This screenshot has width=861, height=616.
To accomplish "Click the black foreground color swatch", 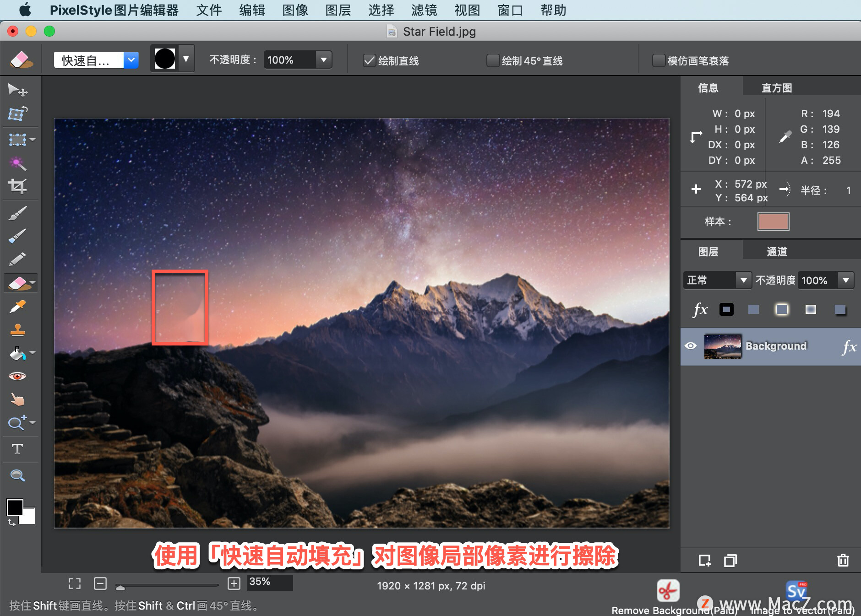I will click(14, 507).
